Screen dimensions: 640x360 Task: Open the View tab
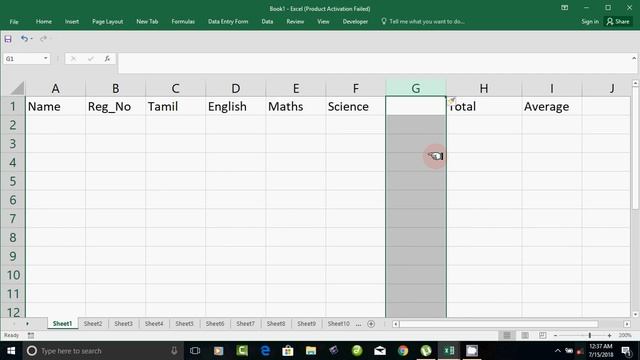(x=323, y=22)
